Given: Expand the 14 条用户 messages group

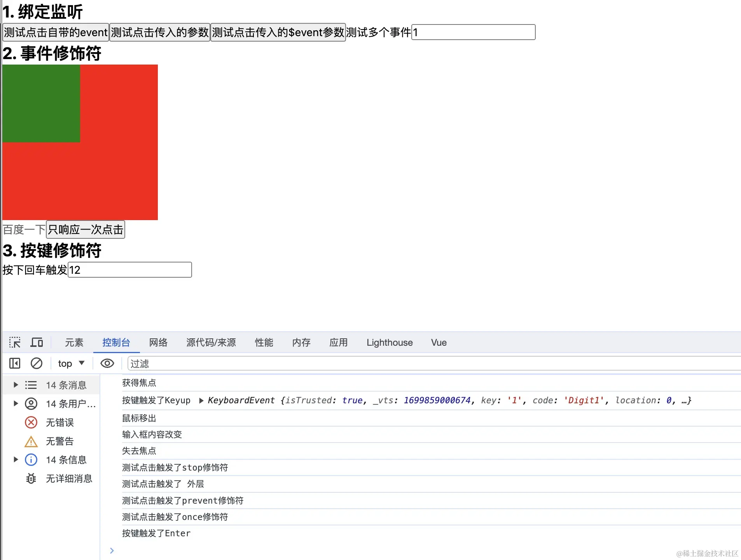Looking at the screenshot, I should click(16, 404).
